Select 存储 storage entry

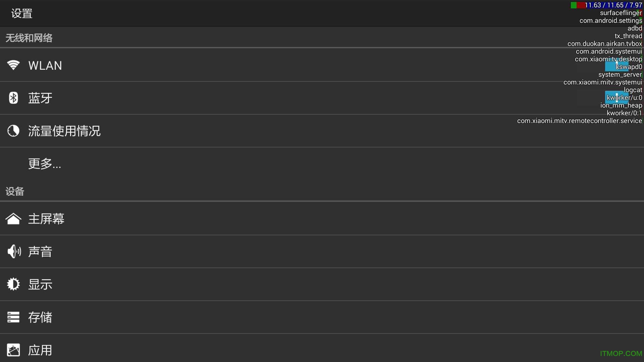pyautogui.click(x=40, y=317)
